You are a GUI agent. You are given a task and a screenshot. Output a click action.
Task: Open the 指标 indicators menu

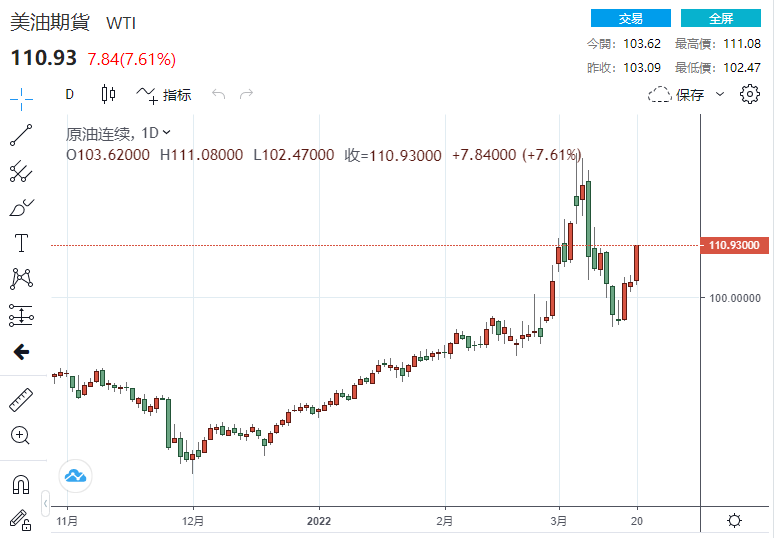(x=165, y=95)
